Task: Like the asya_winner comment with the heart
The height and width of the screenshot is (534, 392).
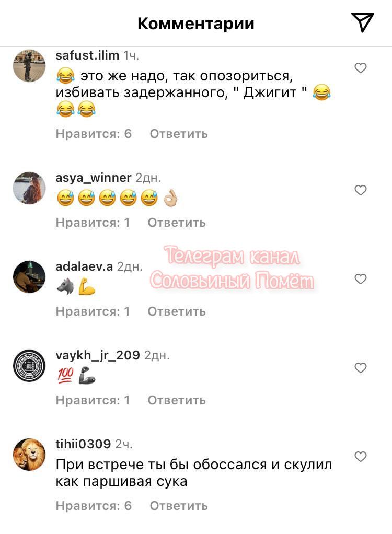Action: (361, 190)
